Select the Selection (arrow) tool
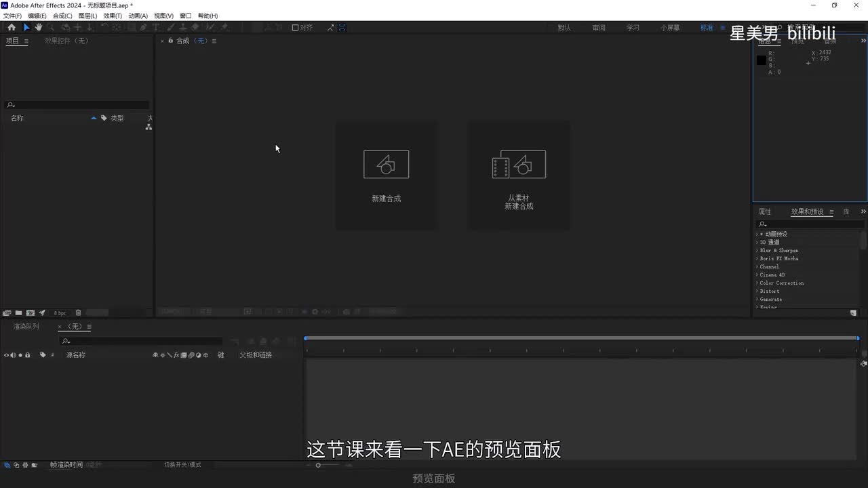The height and width of the screenshot is (488, 868). (26, 28)
